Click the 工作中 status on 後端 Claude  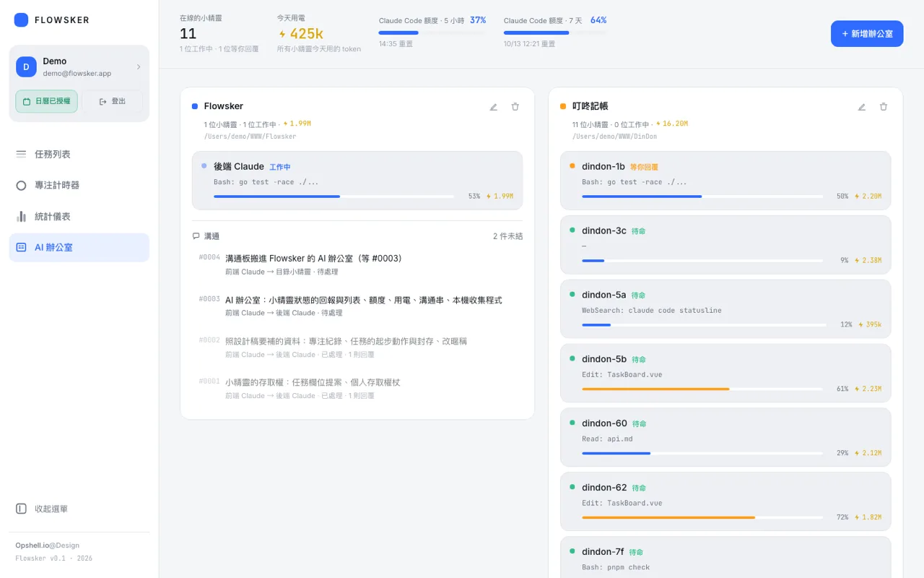[280, 167]
